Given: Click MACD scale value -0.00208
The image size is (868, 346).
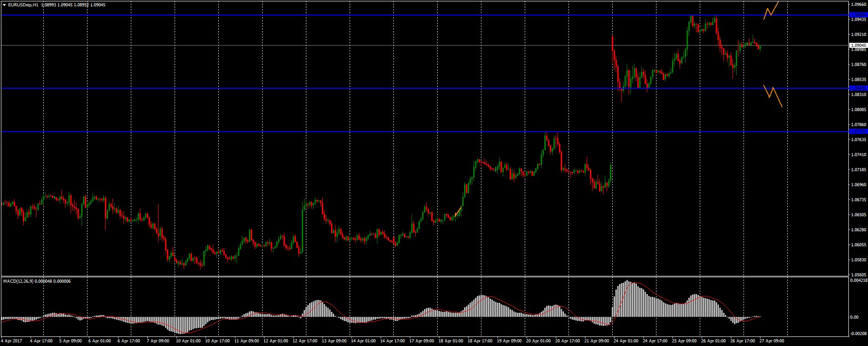Looking at the screenshot, I should [859, 334].
